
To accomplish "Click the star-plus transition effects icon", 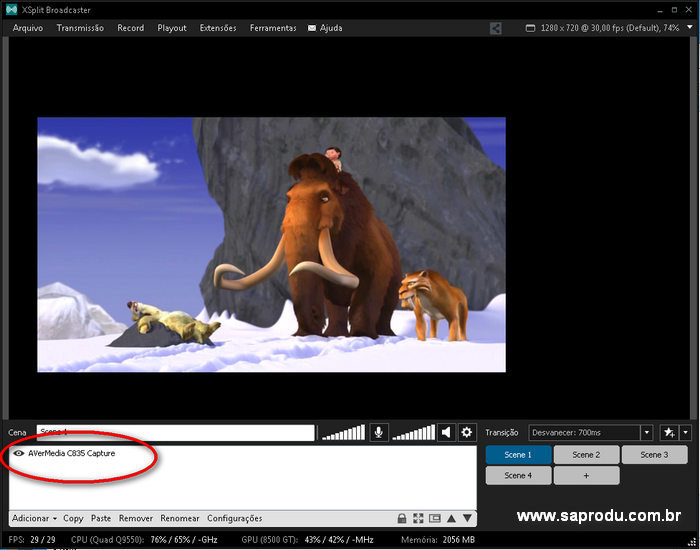I will tap(669, 433).
